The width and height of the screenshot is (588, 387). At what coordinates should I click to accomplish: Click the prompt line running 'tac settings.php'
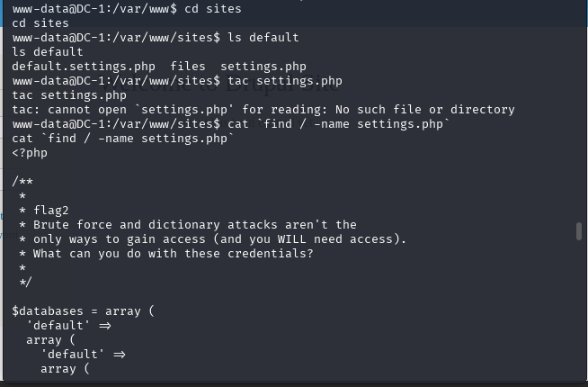coord(177,81)
